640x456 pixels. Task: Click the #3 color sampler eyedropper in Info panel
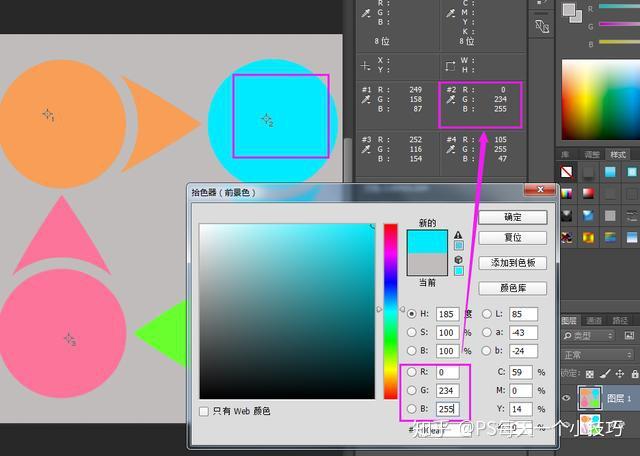[366, 149]
